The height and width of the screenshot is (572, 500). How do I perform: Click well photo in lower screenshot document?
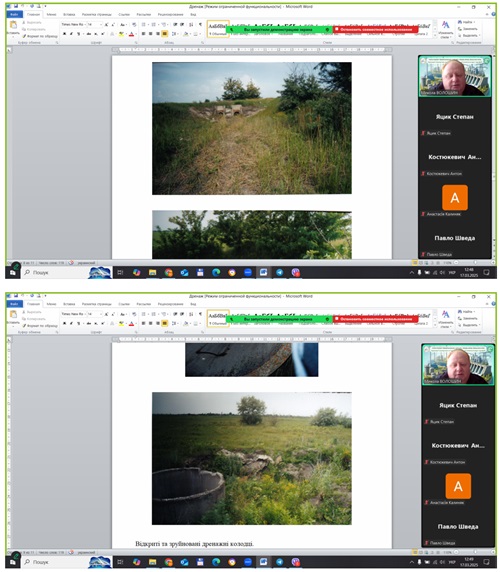pos(252,459)
